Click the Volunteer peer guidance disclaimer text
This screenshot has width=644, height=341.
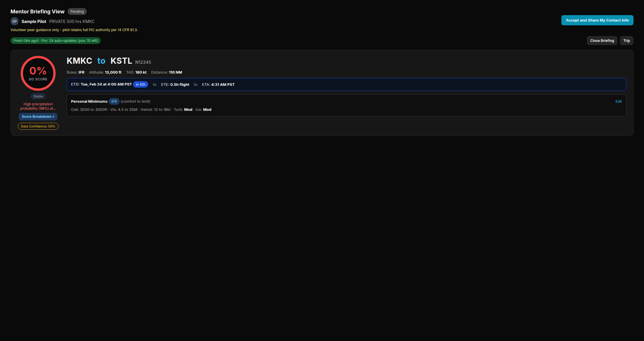coord(74,30)
